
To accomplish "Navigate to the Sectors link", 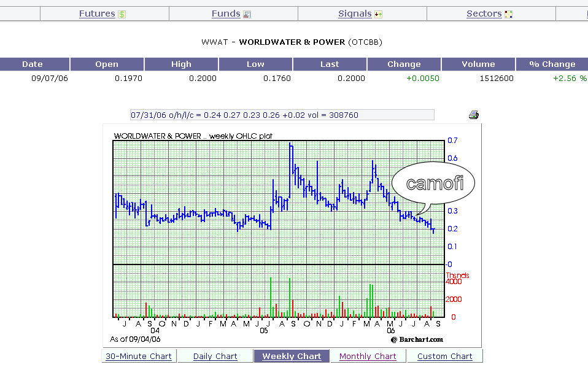I will 484,14.
